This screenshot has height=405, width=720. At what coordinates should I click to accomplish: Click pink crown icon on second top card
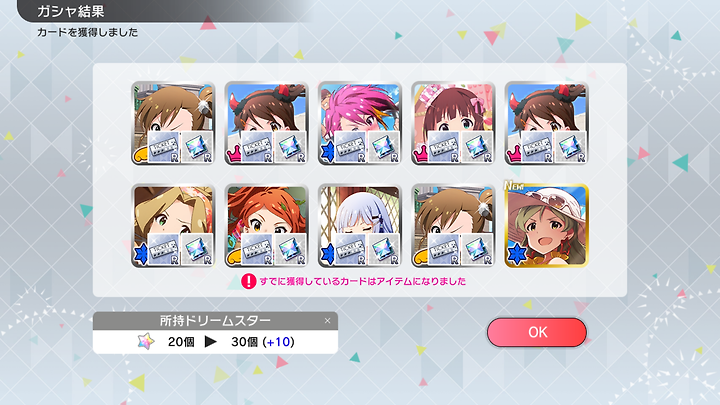click(x=235, y=153)
